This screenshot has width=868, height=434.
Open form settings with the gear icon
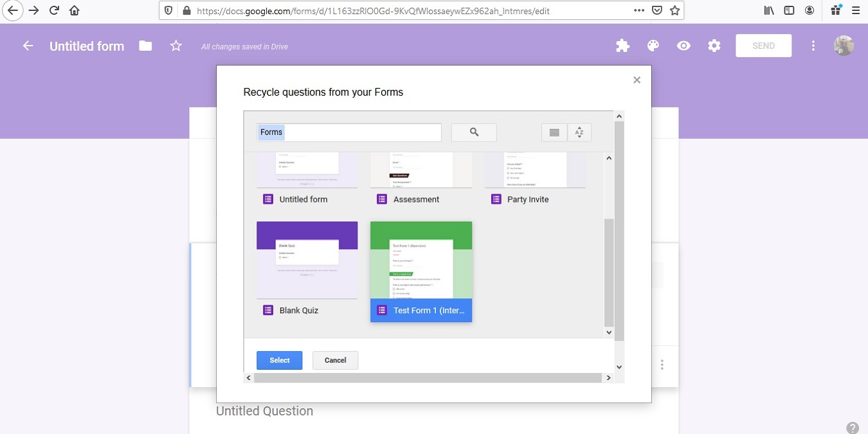pos(714,45)
